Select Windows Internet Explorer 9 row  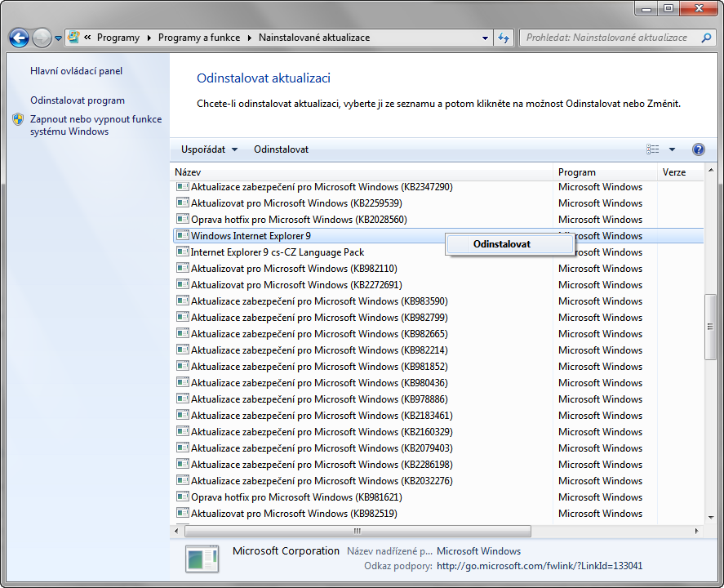(x=438, y=236)
